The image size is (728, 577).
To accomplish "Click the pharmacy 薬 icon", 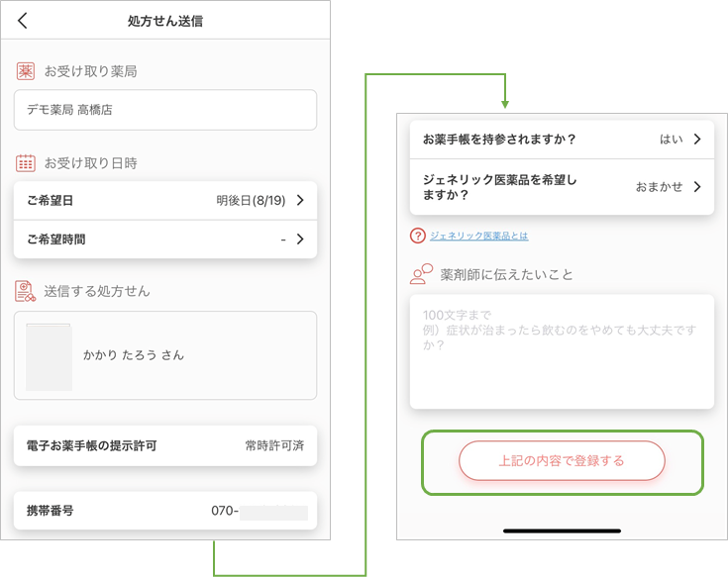I will (x=26, y=71).
